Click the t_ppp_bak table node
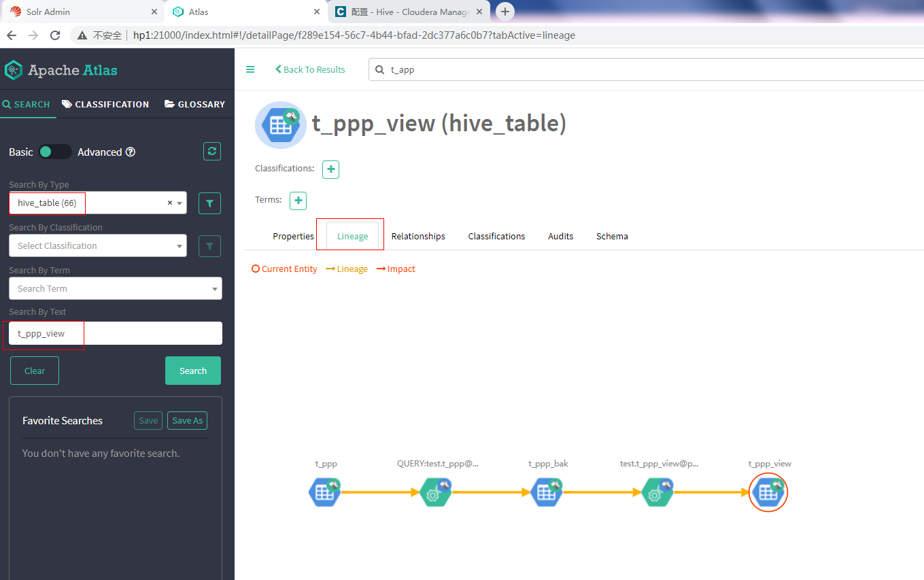This screenshot has width=924, height=580. tap(547, 493)
